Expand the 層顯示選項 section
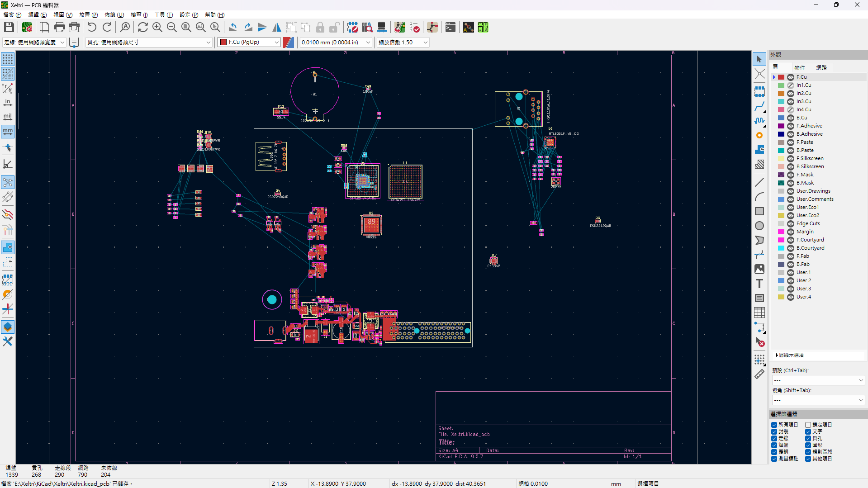868x488 pixels. [790, 355]
